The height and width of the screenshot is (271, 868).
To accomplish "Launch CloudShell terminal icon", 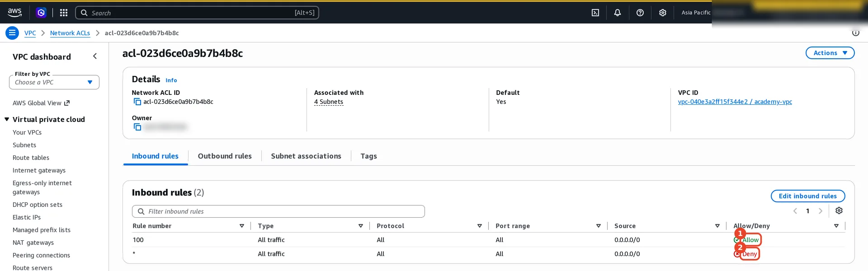I will pyautogui.click(x=595, y=13).
